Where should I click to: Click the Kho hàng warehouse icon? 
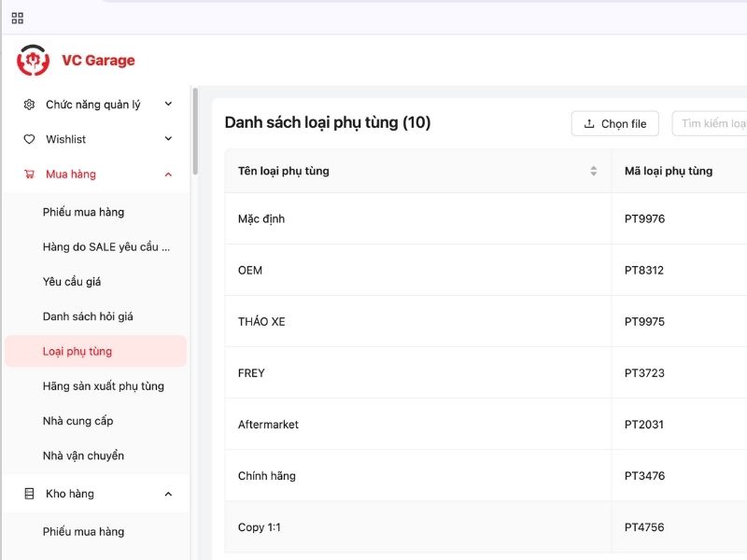pos(29,494)
